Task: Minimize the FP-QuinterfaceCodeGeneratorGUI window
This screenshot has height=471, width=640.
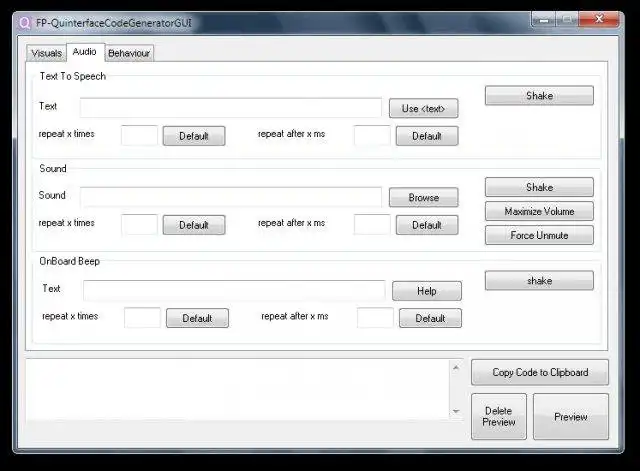Action: tap(543, 20)
